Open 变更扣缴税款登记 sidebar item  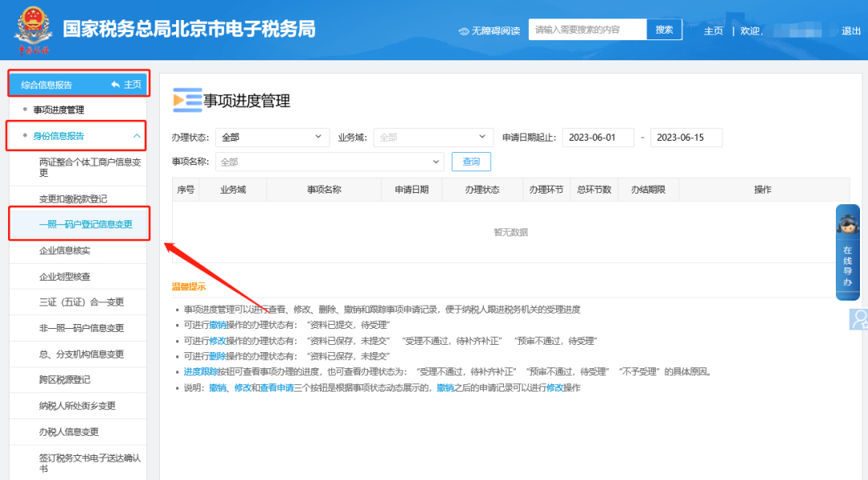(x=73, y=199)
